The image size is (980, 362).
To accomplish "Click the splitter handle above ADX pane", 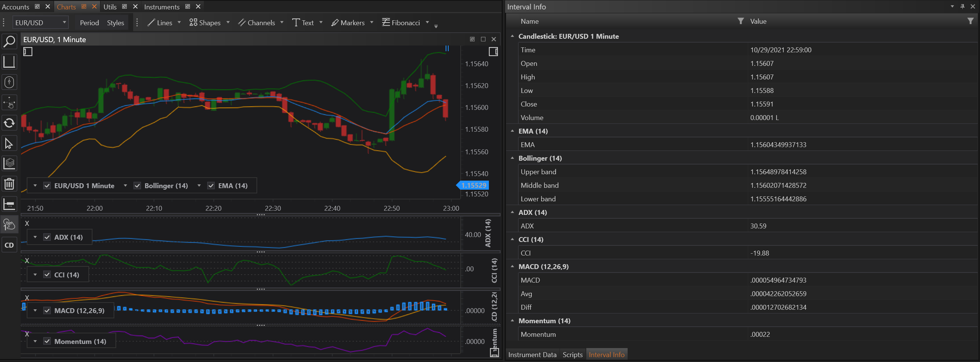I will click(x=261, y=215).
